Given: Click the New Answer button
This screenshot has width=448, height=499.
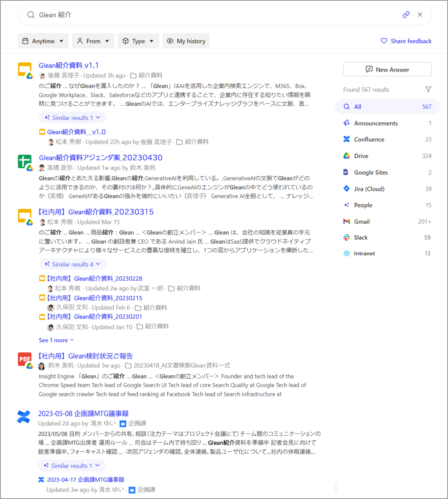Looking at the screenshot, I should [x=387, y=69].
